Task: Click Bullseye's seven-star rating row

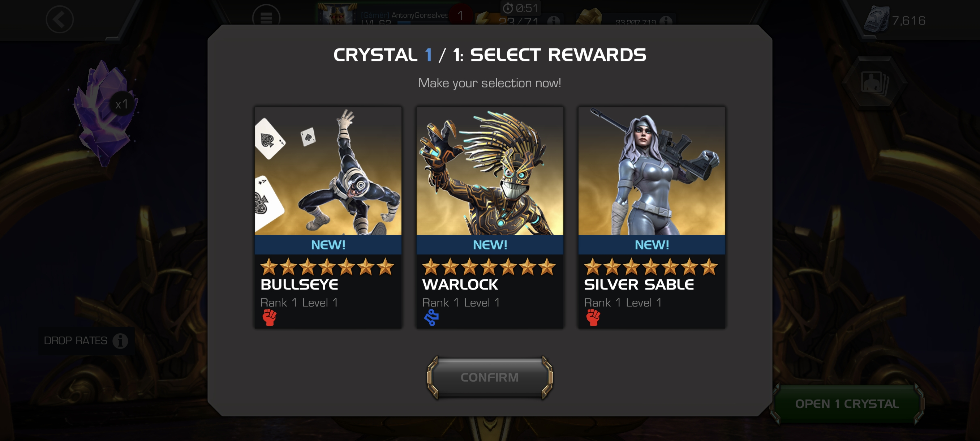Action: (327, 267)
